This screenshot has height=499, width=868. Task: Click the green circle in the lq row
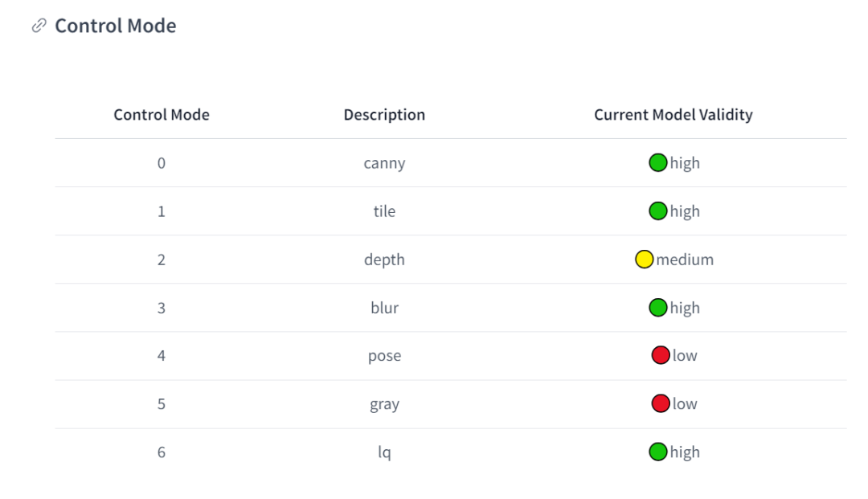(658, 452)
